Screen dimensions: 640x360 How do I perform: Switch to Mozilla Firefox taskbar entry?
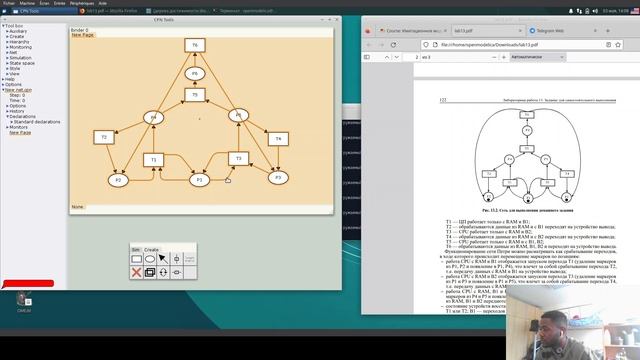110,11
